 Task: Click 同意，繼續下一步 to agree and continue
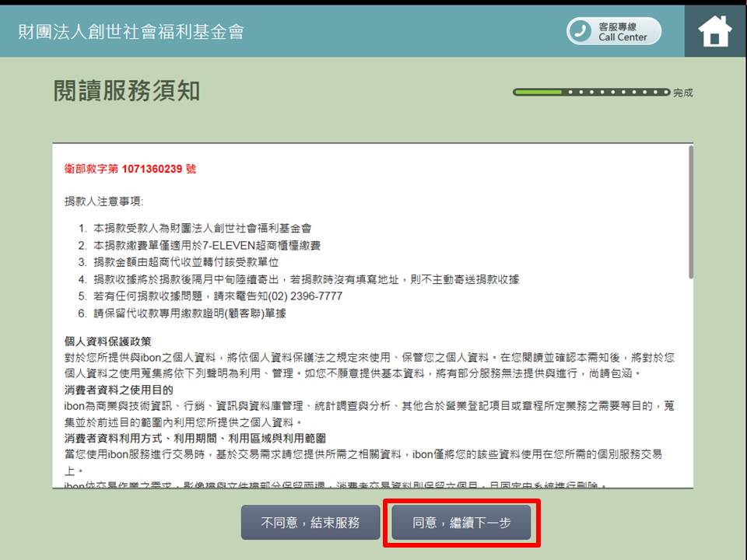click(461, 523)
